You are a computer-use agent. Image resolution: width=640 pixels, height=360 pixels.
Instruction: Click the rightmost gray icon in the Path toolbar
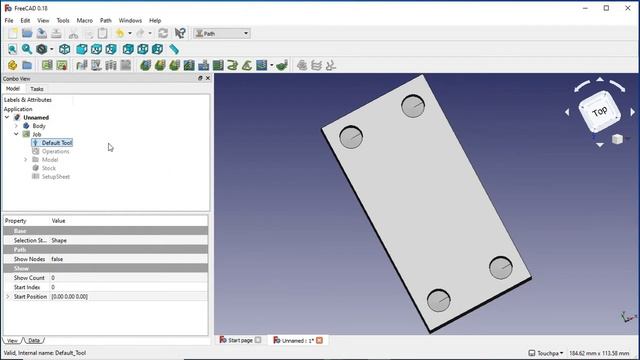pyautogui.click(x=331, y=65)
